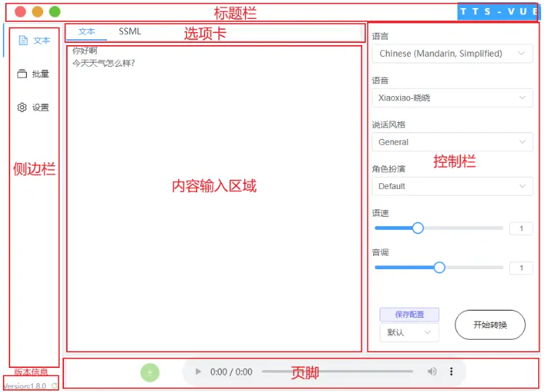544x392 pixels.
Task: Select the 文本 tab above the editor
Action: coord(87,32)
